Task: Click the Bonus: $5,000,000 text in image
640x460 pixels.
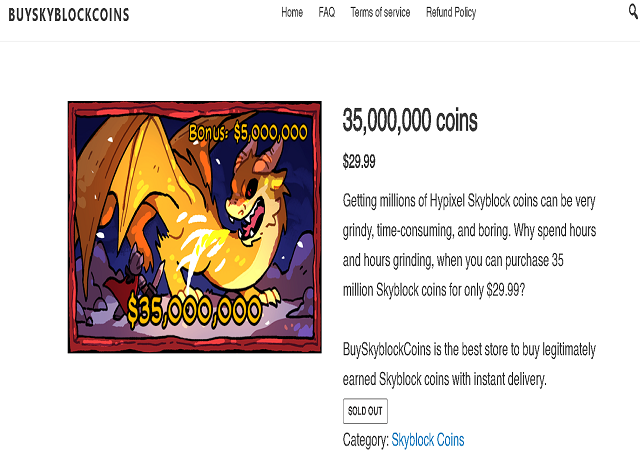Action: 248,132
